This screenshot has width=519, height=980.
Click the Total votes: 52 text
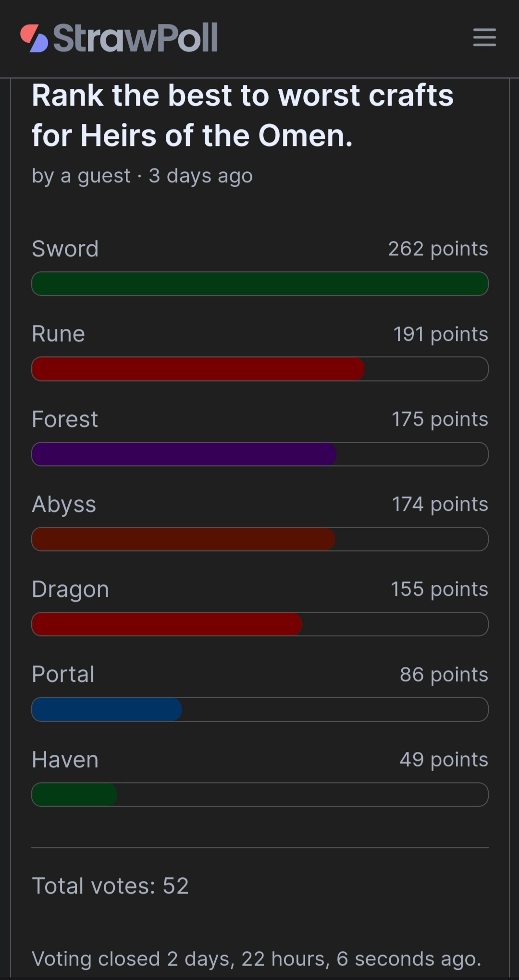111,886
